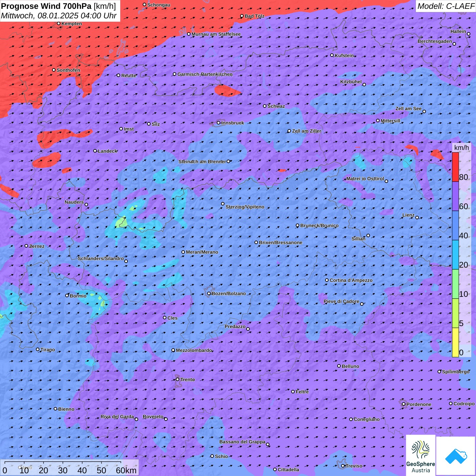The height and width of the screenshot is (476, 476).
Task: Click the blue cloud logo icon
Action: pos(456,456)
